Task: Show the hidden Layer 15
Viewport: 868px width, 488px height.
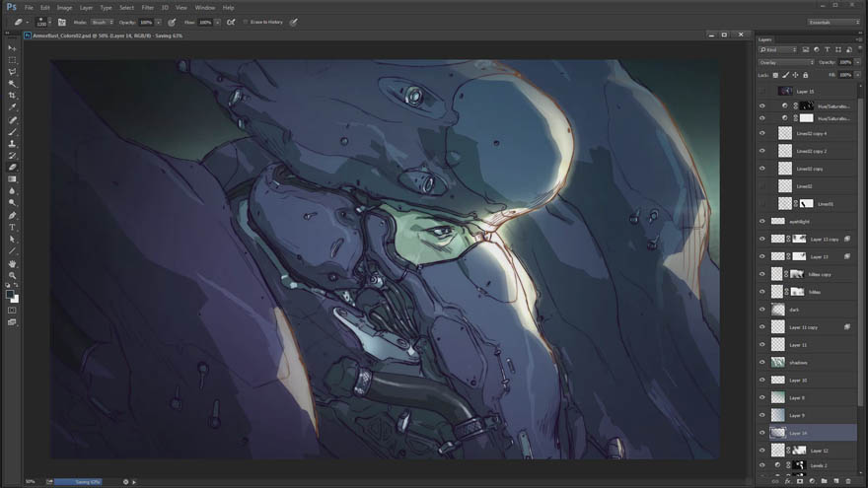Action: click(762, 92)
